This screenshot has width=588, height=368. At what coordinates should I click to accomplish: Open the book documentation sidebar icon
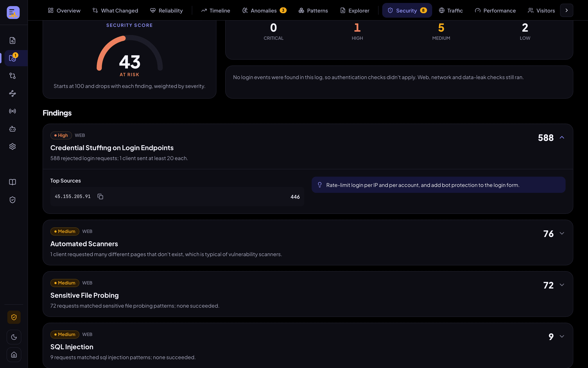pyautogui.click(x=12, y=182)
